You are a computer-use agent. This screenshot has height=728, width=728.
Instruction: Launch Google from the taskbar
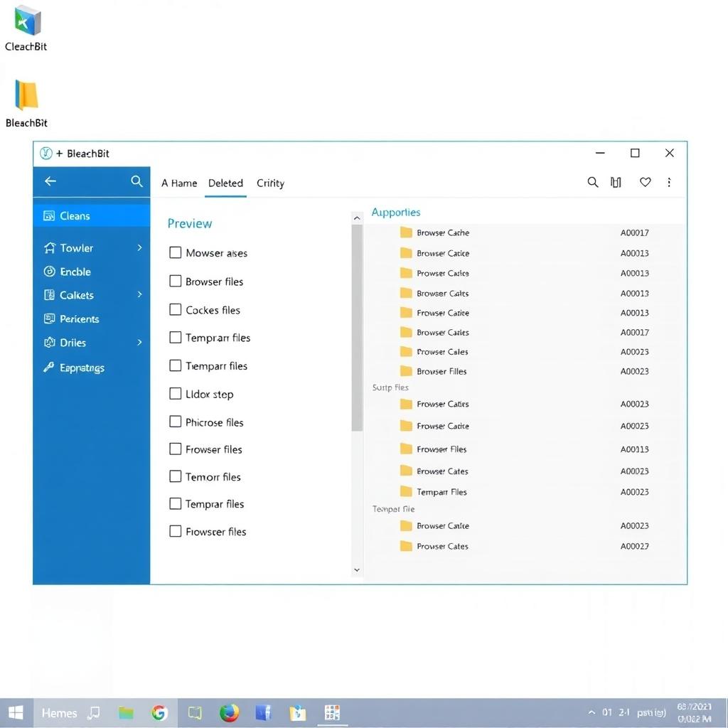pyautogui.click(x=159, y=712)
